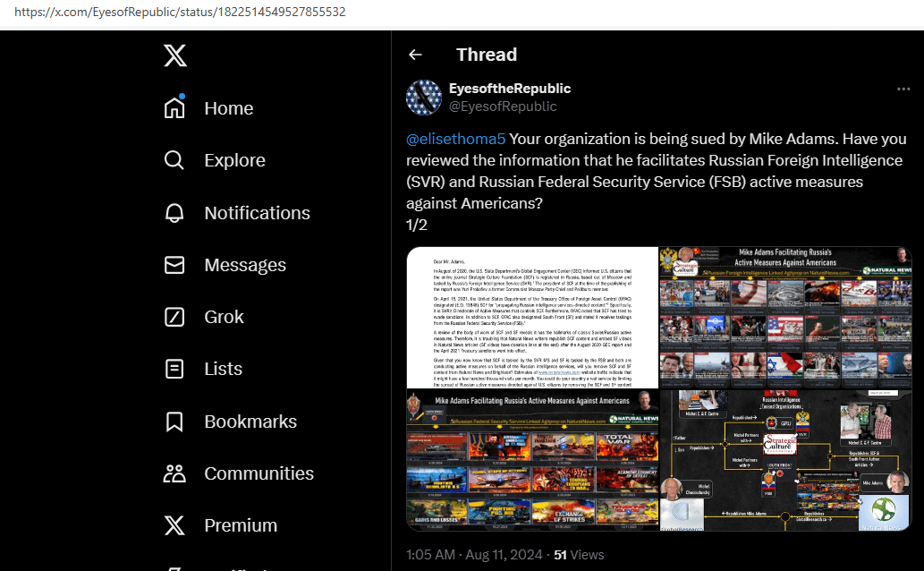The width and height of the screenshot is (924, 571).
Task: Click the Lists icon
Action: click(174, 369)
